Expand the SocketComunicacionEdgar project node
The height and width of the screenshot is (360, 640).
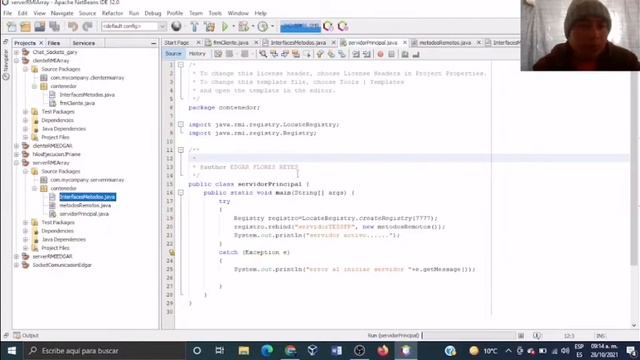pyautogui.click(x=16, y=265)
